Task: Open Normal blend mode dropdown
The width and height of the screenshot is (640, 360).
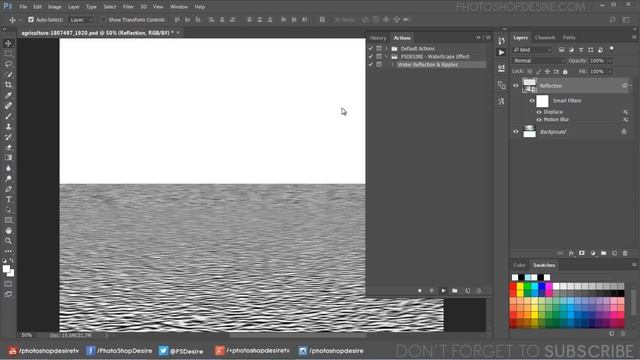Action: pyautogui.click(x=538, y=61)
